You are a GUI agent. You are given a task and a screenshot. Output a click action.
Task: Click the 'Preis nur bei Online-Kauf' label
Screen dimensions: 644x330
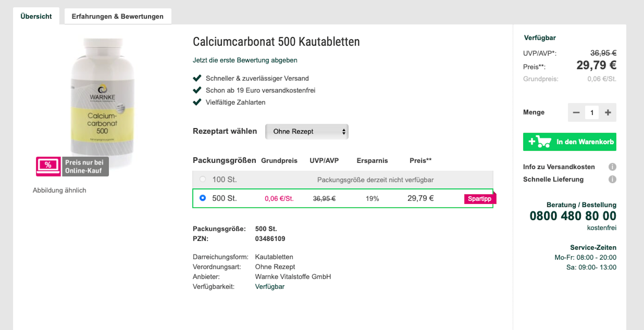85,166
